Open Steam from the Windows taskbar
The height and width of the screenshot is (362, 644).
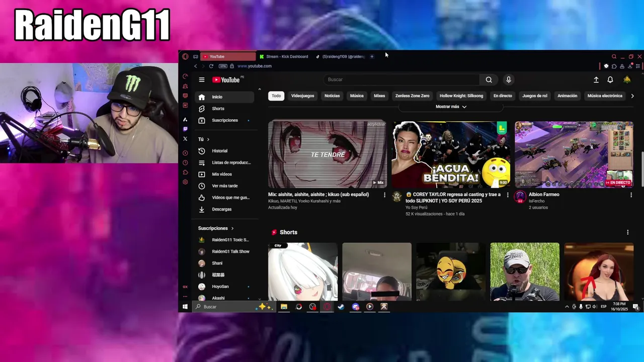click(x=341, y=307)
